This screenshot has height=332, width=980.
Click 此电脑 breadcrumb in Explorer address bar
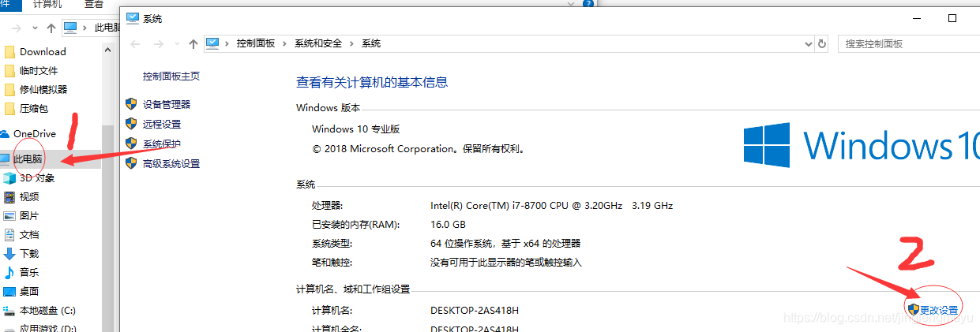click(x=106, y=28)
